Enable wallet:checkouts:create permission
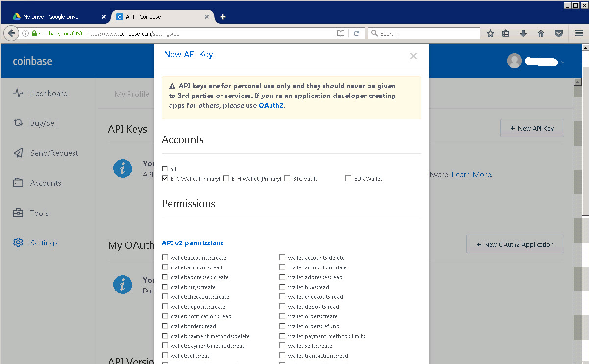This screenshot has width=589, height=364. click(165, 296)
